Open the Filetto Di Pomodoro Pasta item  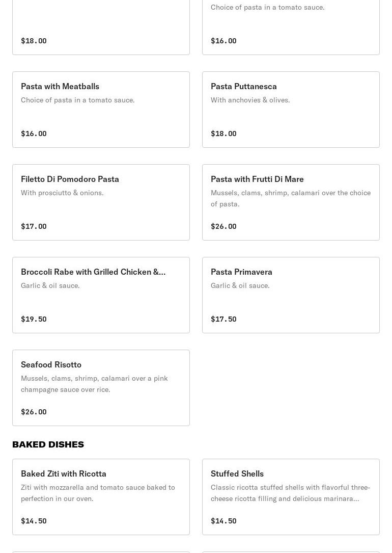(x=101, y=202)
